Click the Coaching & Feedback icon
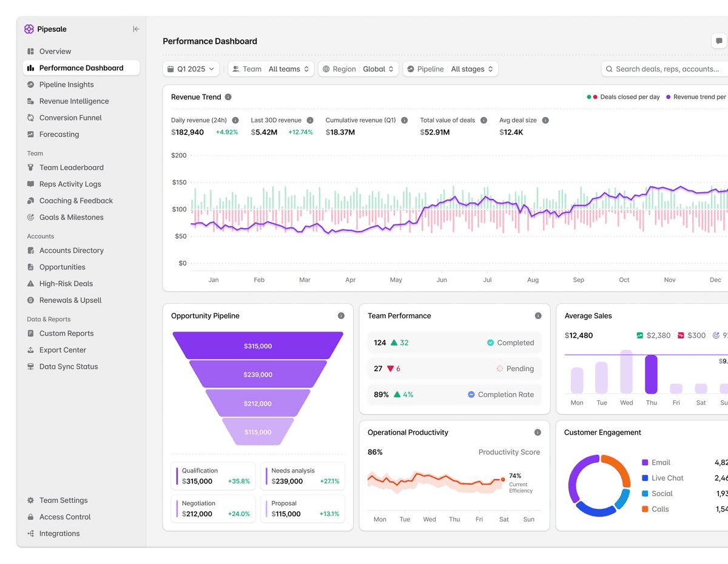 point(31,201)
